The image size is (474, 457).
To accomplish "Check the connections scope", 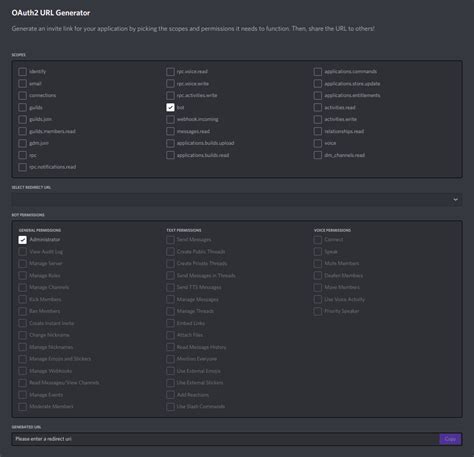I will point(22,96).
